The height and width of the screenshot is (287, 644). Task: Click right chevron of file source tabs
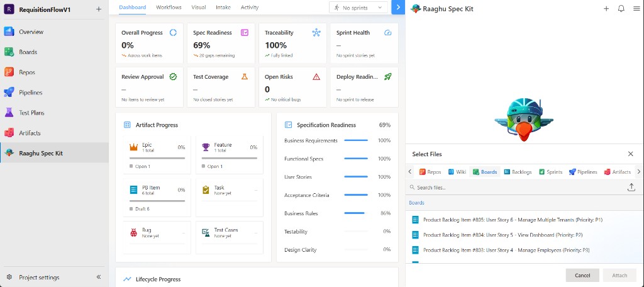click(x=639, y=171)
